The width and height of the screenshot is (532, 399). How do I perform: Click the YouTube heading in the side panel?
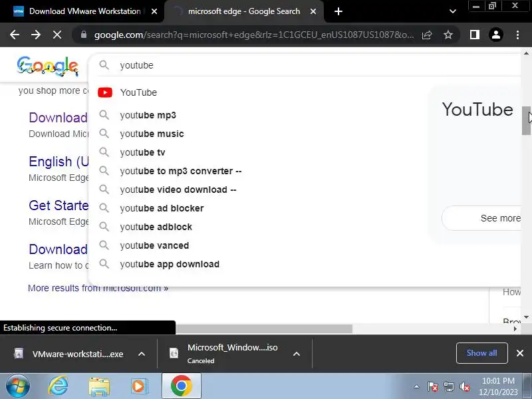[x=477, y=110]
